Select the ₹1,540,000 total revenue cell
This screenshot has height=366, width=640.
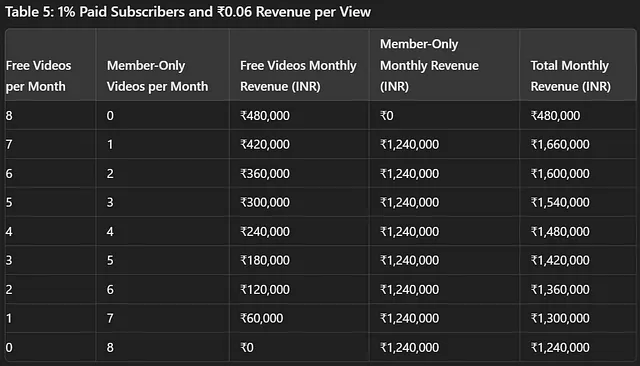(x=560, y=202)
